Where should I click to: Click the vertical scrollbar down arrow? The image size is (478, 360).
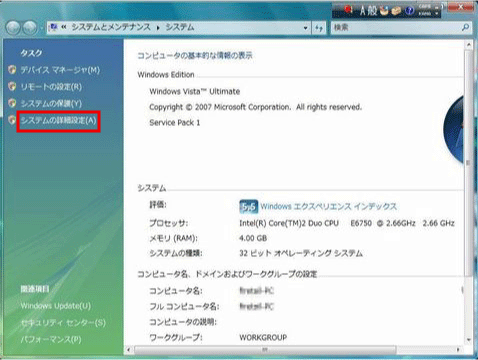[468, 340]
